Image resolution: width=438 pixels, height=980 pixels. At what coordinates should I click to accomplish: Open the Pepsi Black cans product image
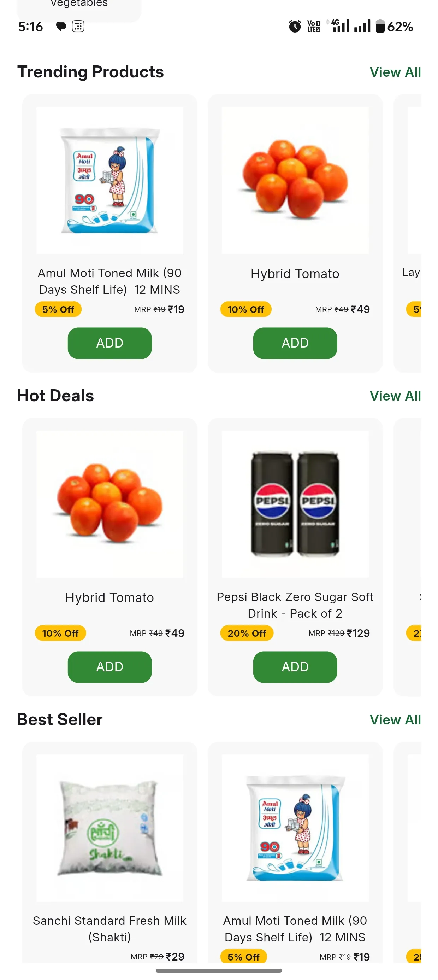click(x=295, y=504)
